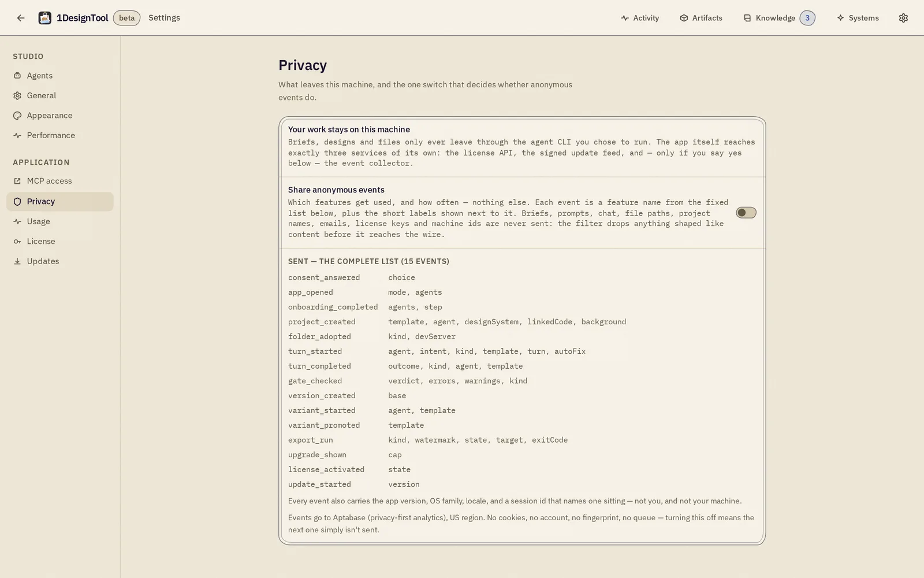Click the Knowledge count badge 3
Image resolution: width=924 pixels, height=578 pixels.
807,18
